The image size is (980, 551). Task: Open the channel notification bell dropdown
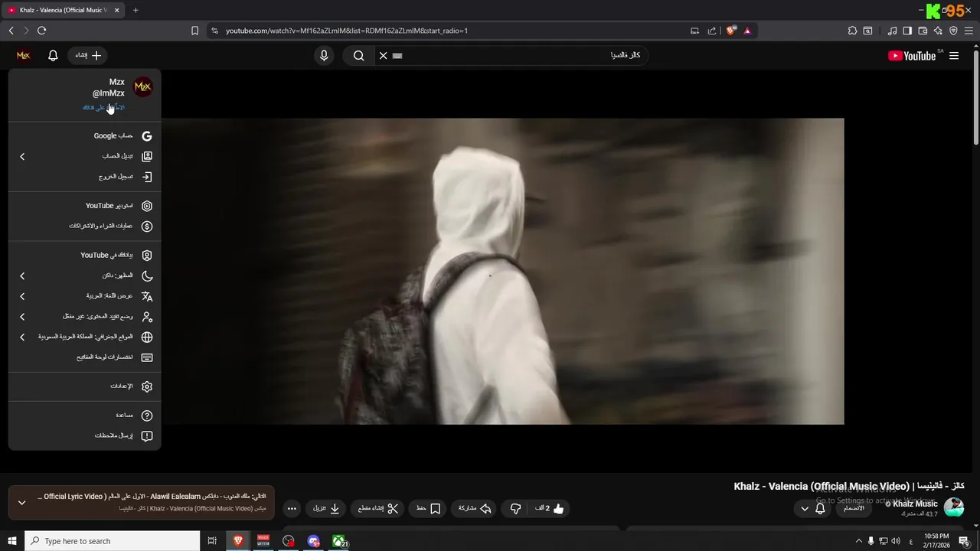pos(812,508)
